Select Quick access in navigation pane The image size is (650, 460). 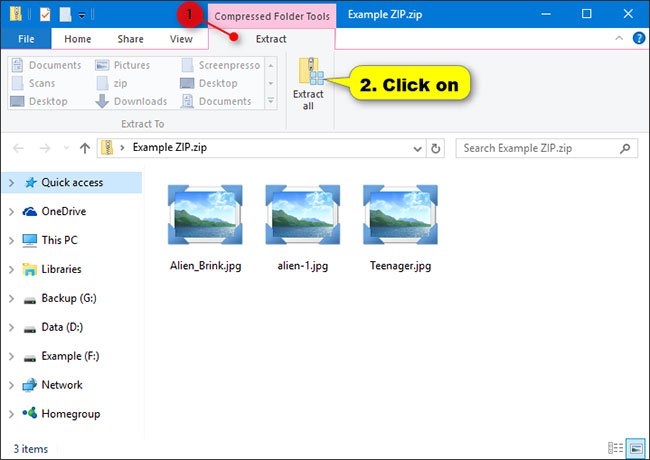point(72,183)
